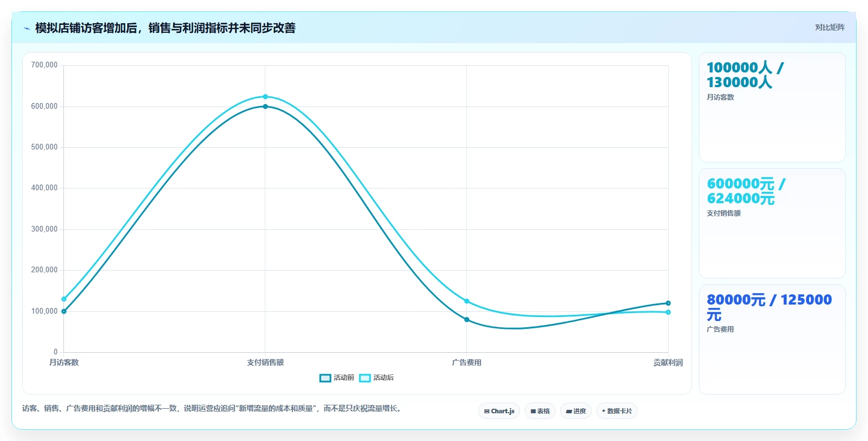Click the 400,000 y-axis value
This screenshot has width=868, height=441.
pyautogui.click(x=44, y=188)
